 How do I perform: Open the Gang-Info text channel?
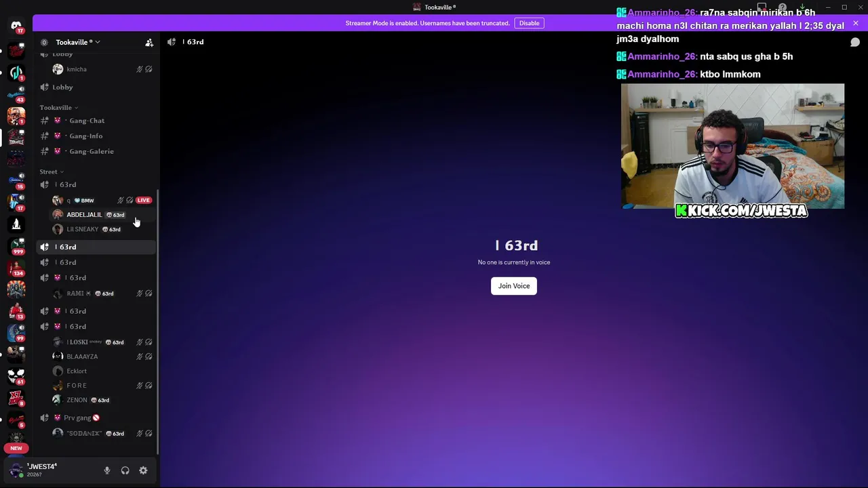pyautogui.click(x=96, y=136)
